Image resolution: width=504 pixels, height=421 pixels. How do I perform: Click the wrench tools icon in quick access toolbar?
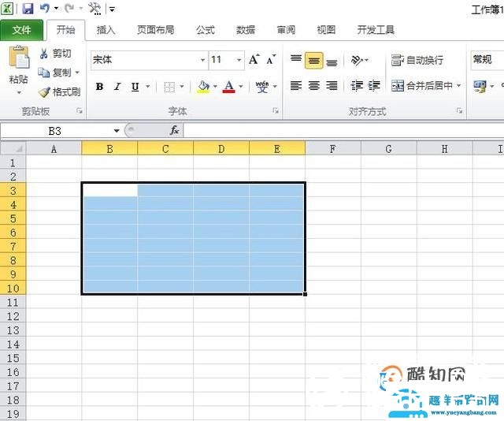point(94,9)
